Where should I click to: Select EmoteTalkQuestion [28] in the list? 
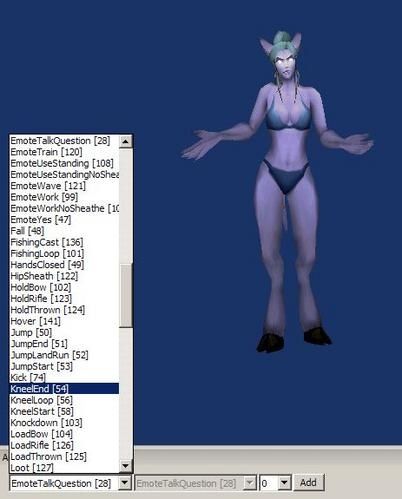coord(64,141)
